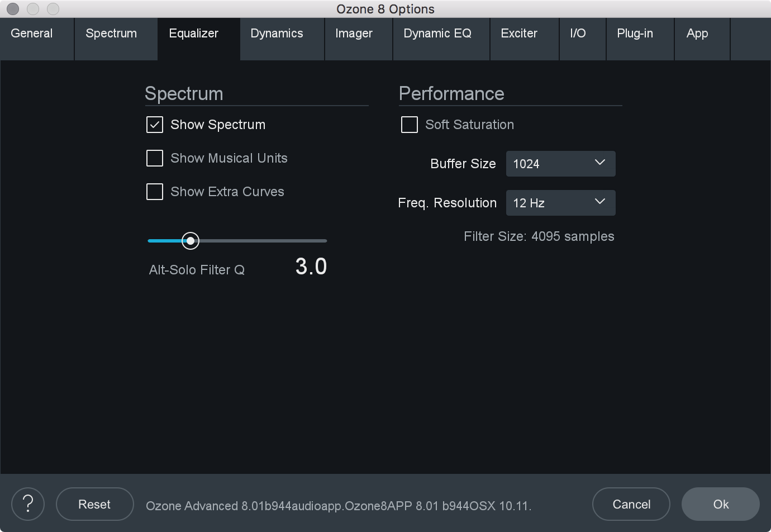Cancel the options dialog
The image size is (771, 532).
[x=631, y=504]
